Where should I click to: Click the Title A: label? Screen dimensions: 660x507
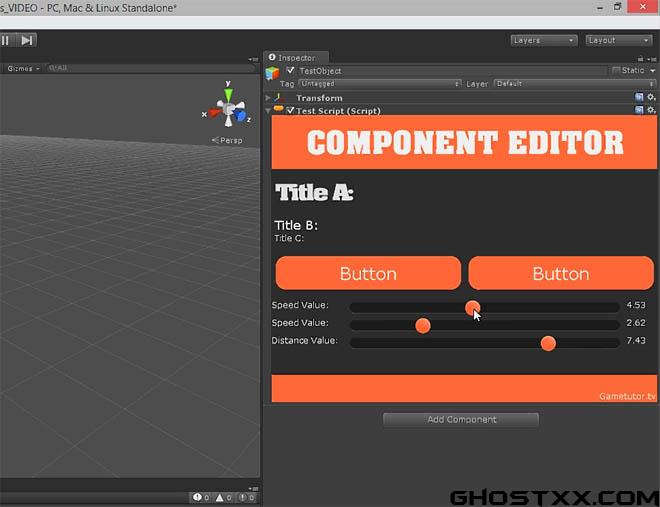click(x=314, y=193)
